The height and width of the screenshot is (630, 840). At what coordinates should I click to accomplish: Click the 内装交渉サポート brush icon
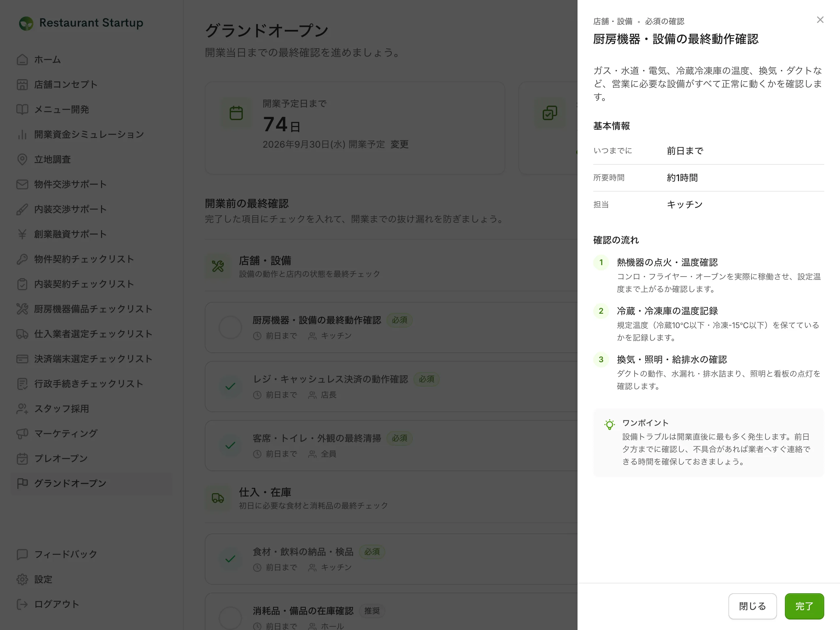[x=22, y=209]
